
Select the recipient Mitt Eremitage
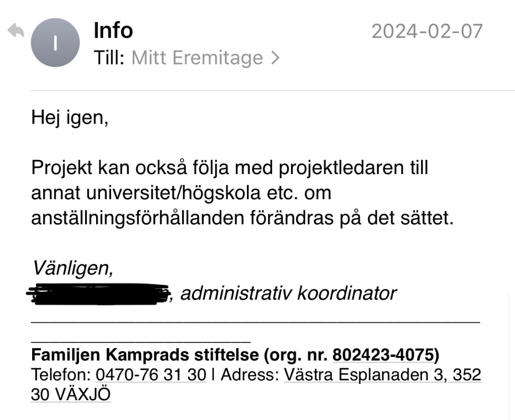tap(197, 58)
